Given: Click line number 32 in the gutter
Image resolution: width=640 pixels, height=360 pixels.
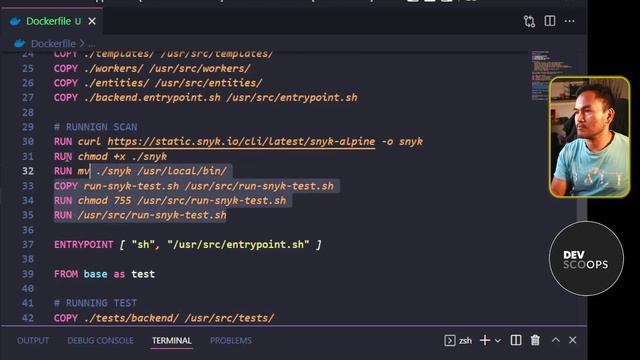Looking at the screenshot, I should coord(28,171).
